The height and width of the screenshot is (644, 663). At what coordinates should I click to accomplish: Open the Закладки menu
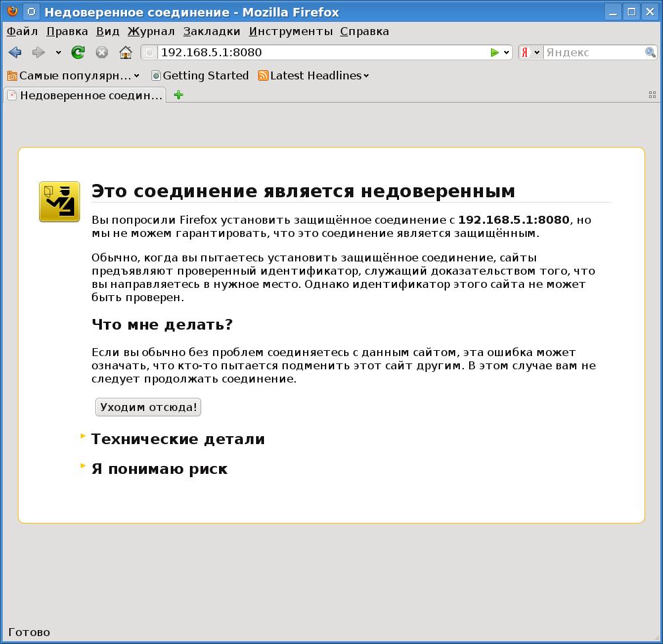[x=212, y=31]
